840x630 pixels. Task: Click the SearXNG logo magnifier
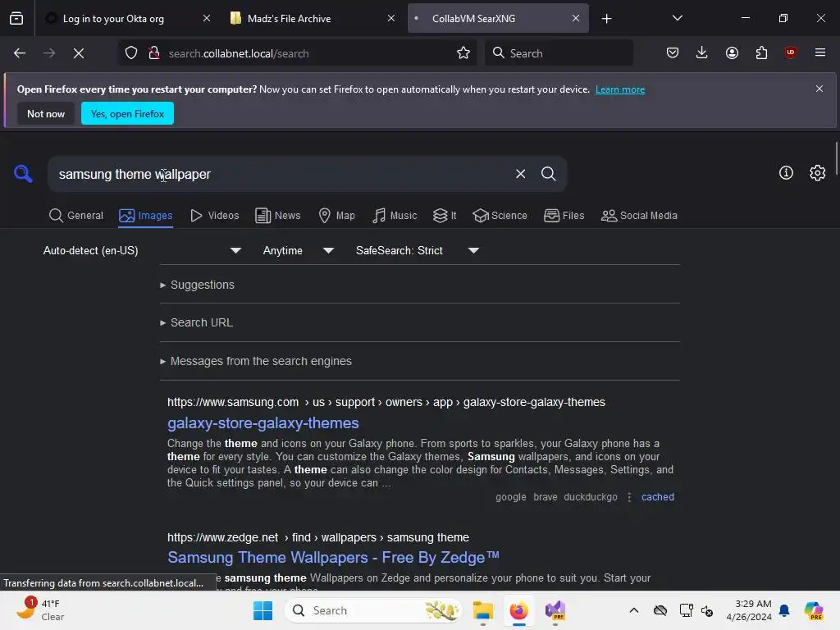point(23,174)
